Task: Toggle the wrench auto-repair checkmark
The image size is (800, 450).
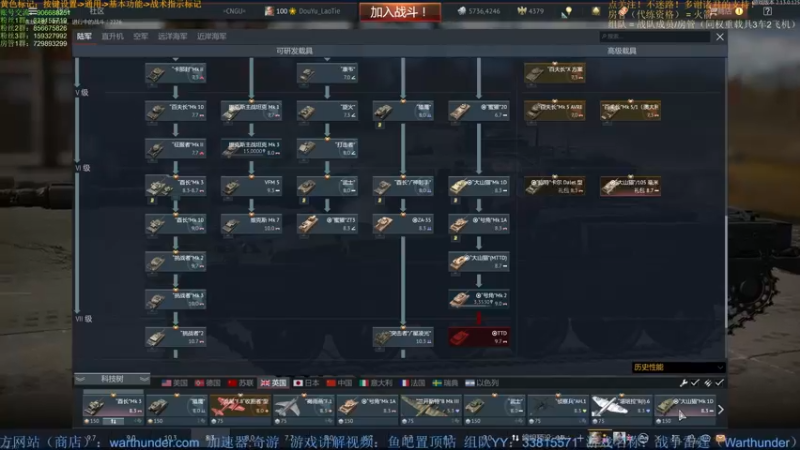Action: pos(695,383)
